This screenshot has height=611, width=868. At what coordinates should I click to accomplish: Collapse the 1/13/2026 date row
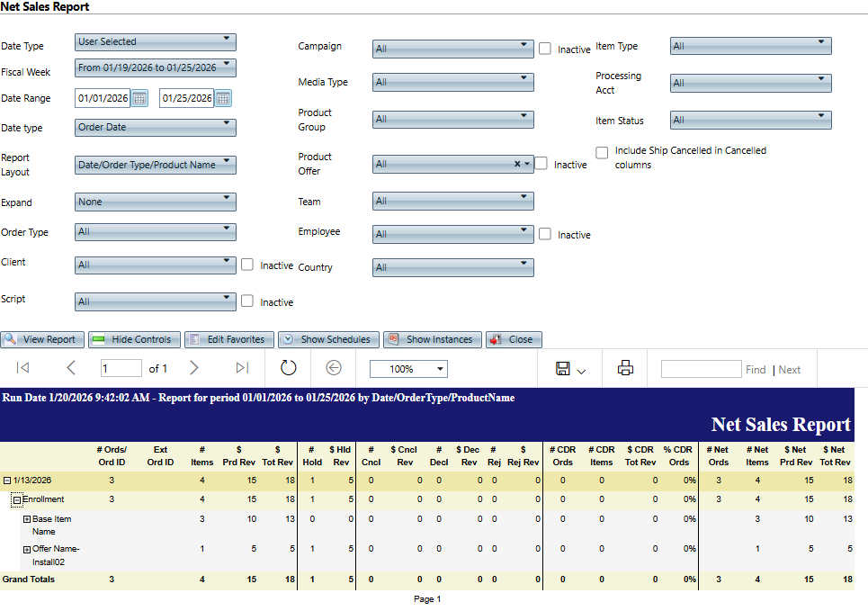click(x=6, y=481)
